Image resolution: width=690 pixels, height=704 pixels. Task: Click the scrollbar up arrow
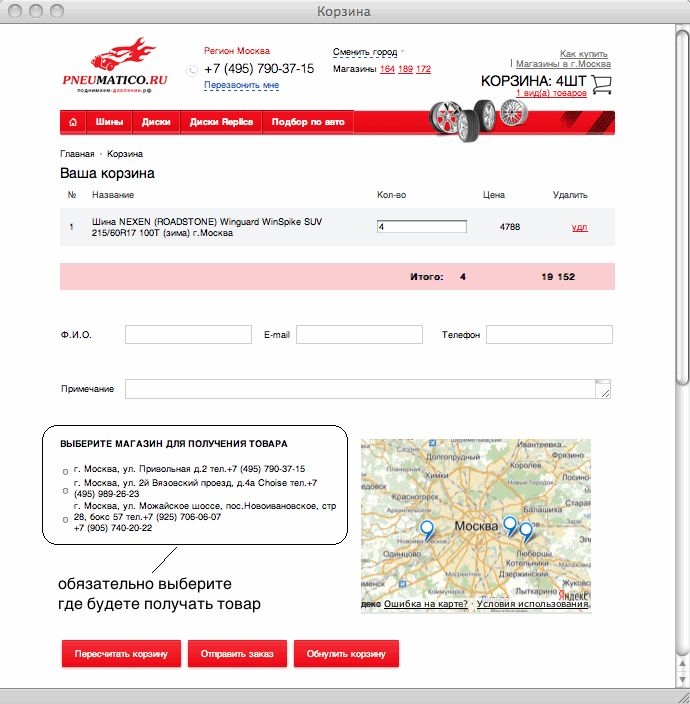pos(682,664)
